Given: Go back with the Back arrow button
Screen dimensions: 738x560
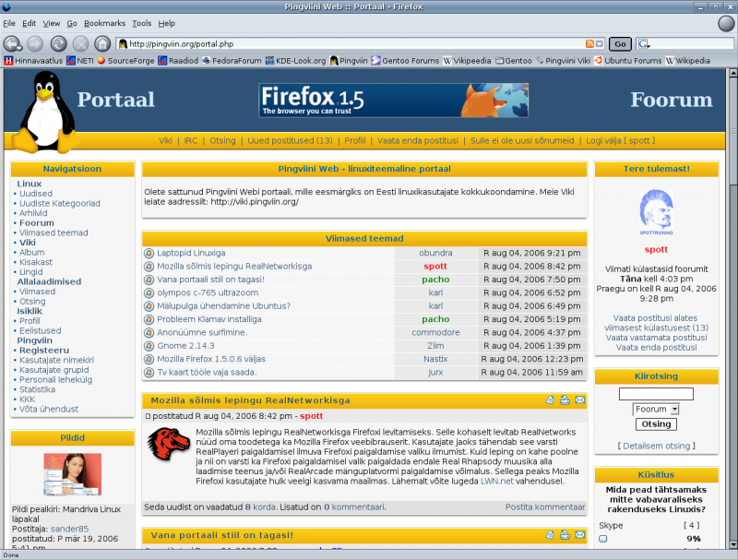Looking at the screenshot, I should click(12, 43).
